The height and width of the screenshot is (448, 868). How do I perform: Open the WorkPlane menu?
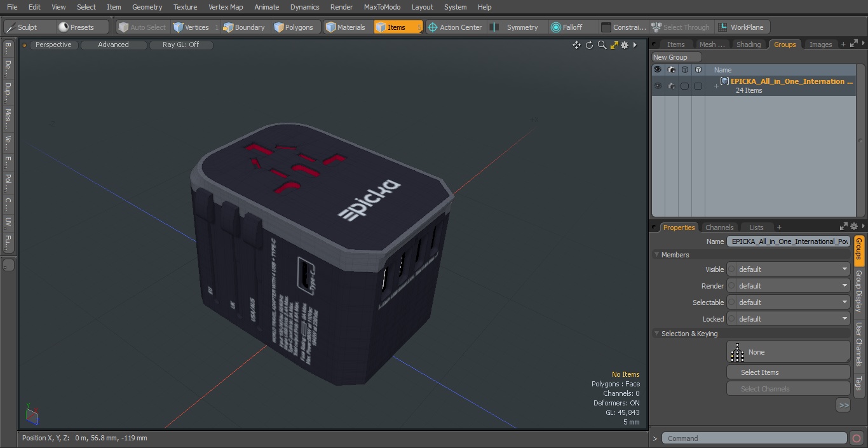click(x=742, y=27)
